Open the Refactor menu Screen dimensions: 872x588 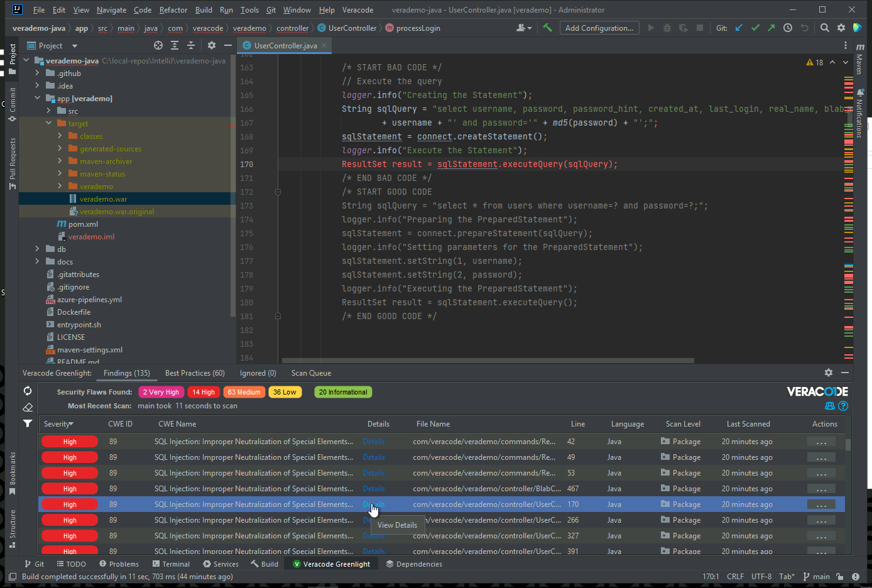[x=173, y=9]
